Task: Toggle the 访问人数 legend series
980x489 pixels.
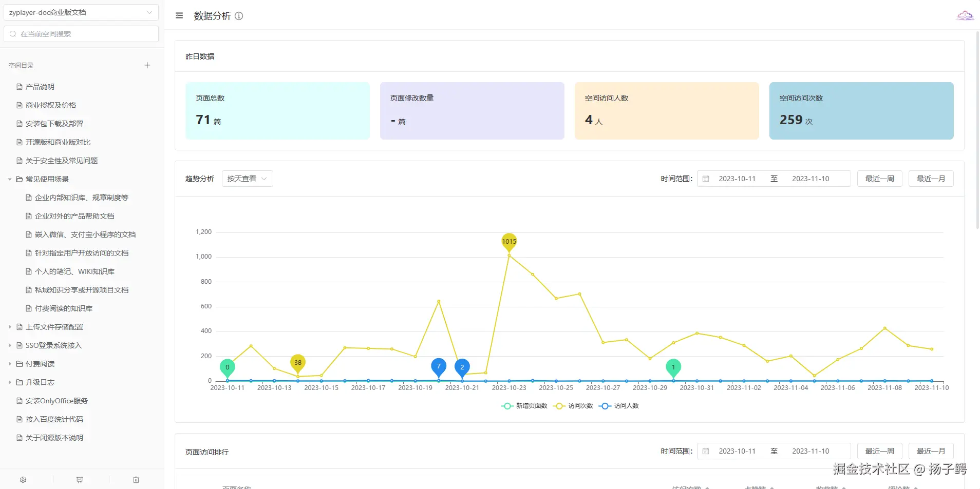Action: click(x=619, y=406)
